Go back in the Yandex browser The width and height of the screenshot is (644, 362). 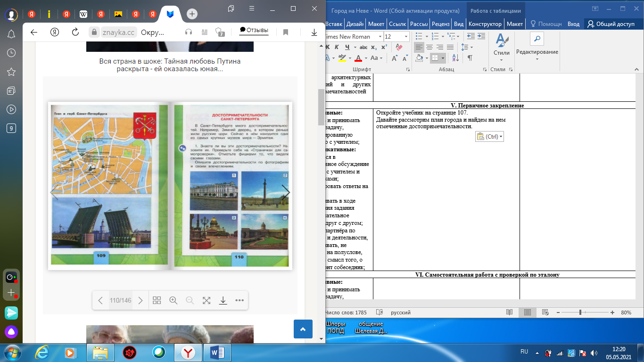pyautogui.click(x=33, y=32)
